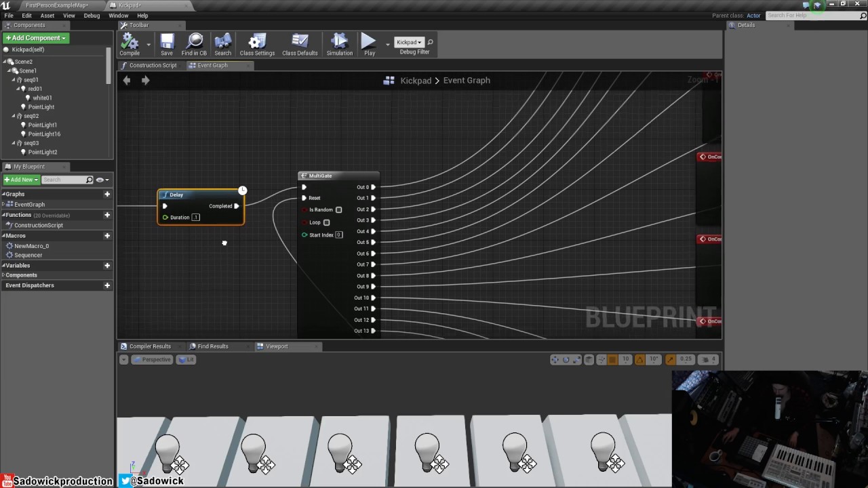
Task: Save the blueprint with the Save icon
Action: [x=167, y=43]
